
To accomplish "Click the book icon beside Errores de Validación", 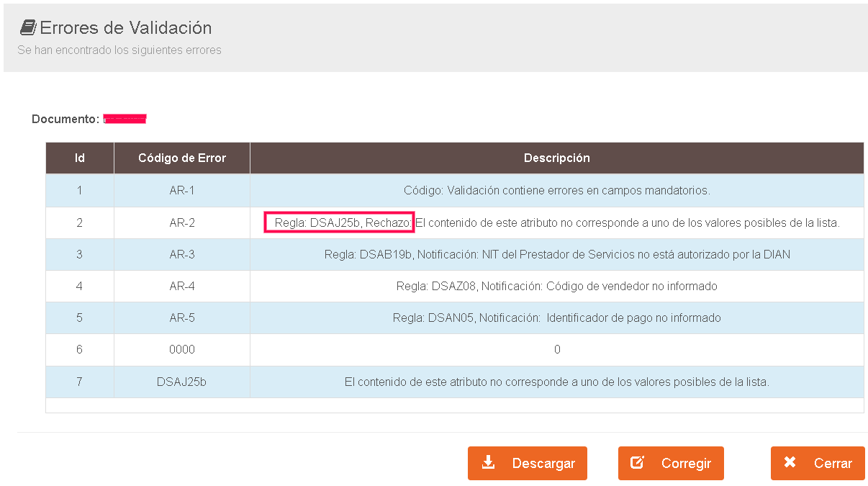I will coord(27,27).
